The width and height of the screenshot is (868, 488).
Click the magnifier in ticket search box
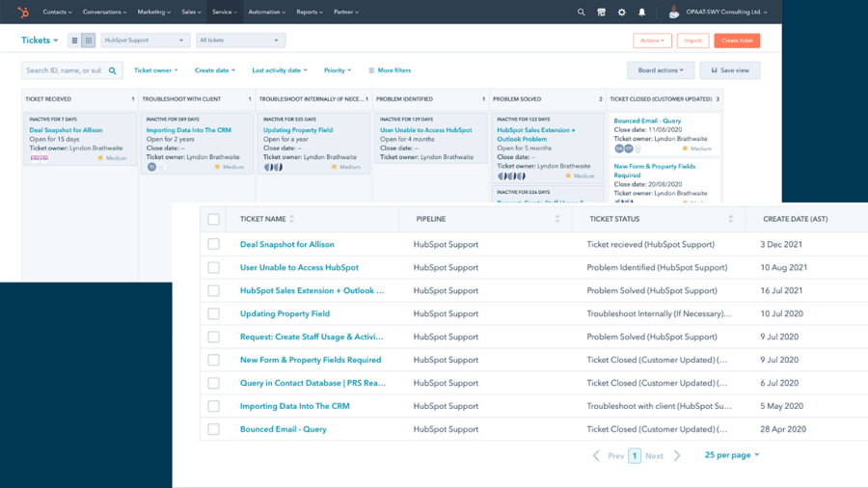click(x=113, y=70)
